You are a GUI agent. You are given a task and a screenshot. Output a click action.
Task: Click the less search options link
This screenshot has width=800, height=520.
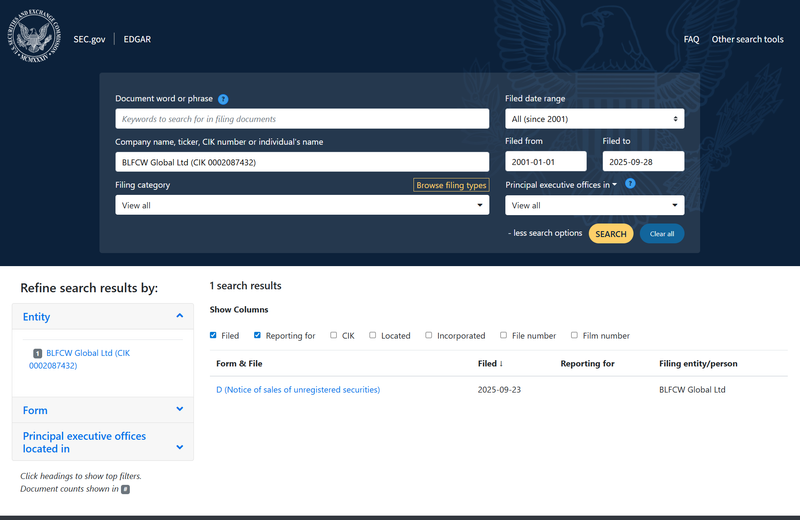(545, 233)
